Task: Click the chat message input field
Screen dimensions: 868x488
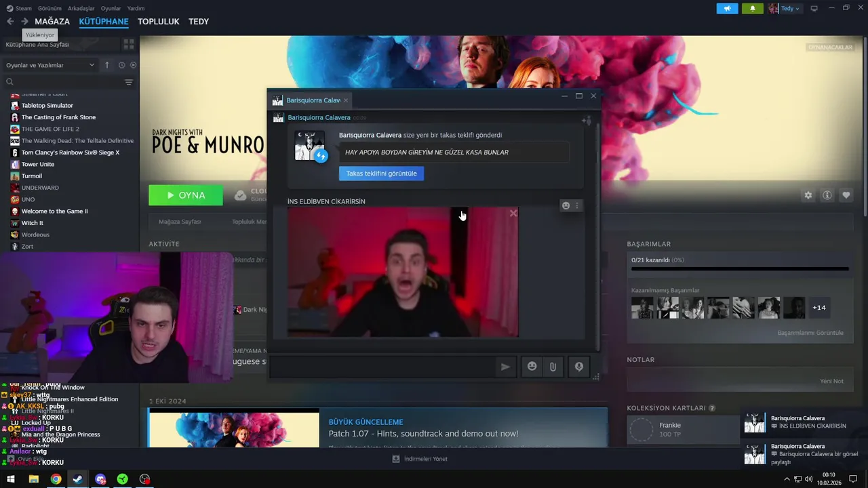Action: (x=382, y=367)
